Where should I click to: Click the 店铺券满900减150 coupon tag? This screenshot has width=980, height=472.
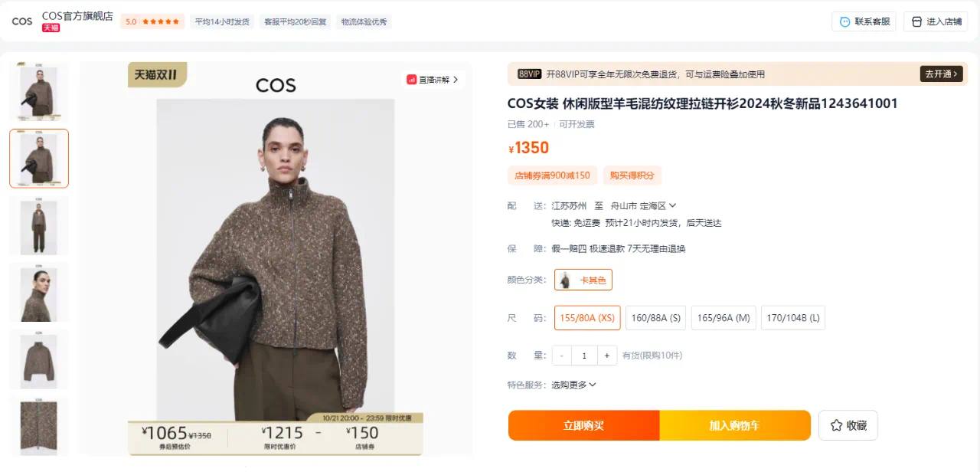point(552,175)
